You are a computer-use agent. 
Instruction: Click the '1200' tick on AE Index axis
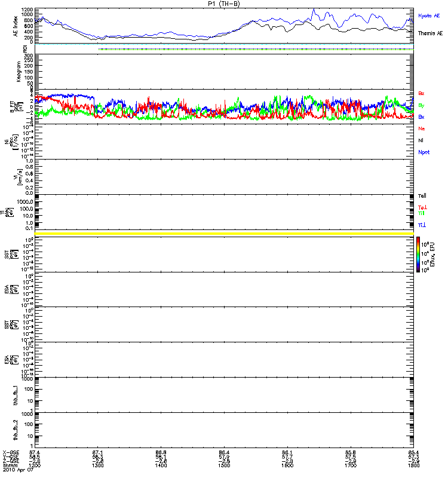coord(27,10)
